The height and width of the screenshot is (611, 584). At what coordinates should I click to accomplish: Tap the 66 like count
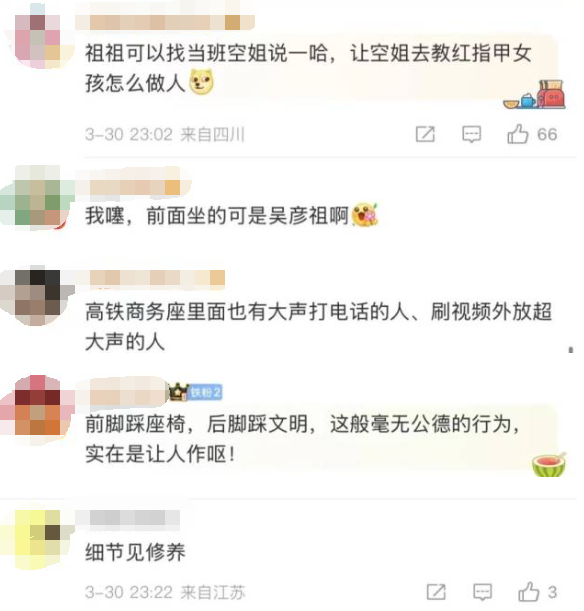[x=547, y=134]
